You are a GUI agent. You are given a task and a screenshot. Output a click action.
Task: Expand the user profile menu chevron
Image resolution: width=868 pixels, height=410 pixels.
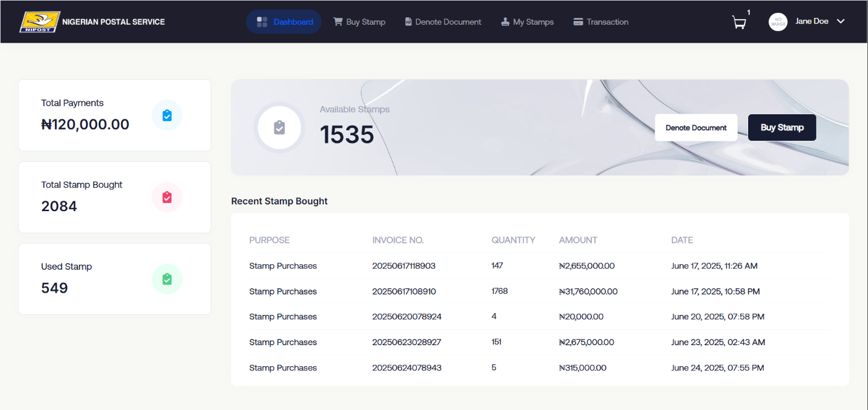pyautogui.click(x=840, y=21)
